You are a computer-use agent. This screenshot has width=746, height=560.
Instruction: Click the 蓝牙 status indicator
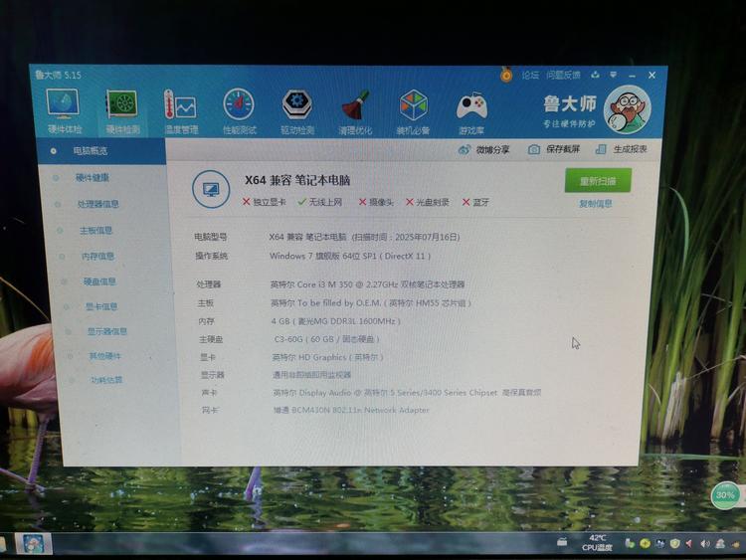click(475, 202)
